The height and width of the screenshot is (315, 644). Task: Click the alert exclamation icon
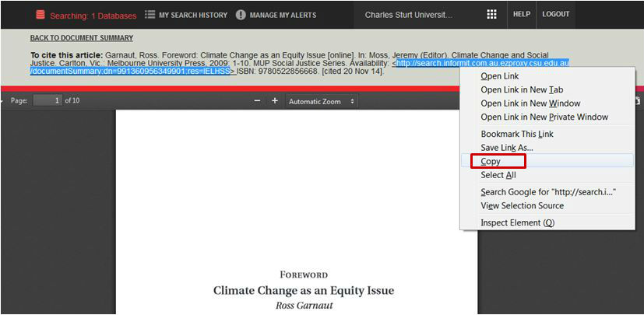coord(241,16)
